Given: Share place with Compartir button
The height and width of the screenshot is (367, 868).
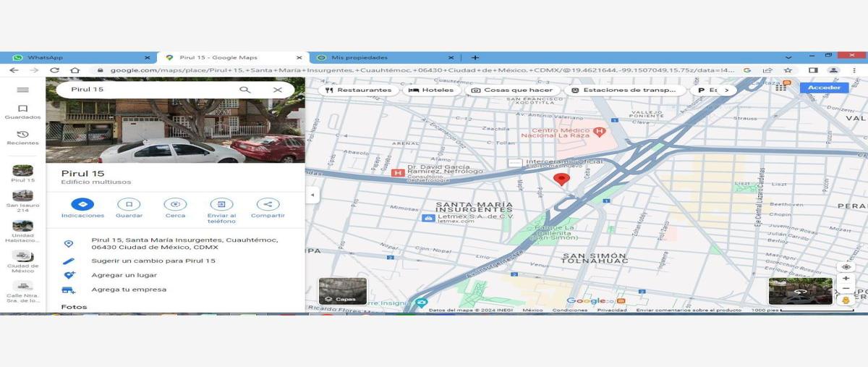Looking at the screenshot, I should tap(268, 208).
